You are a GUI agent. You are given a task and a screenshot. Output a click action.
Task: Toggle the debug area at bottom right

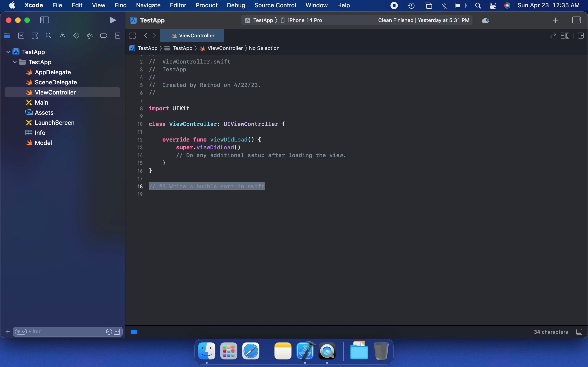[579, 332]
